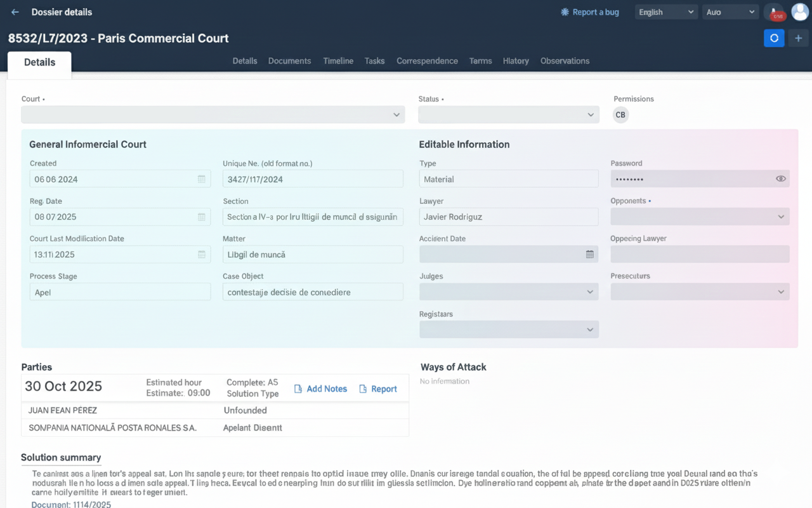Click the Report a bug link

point(589,12)
